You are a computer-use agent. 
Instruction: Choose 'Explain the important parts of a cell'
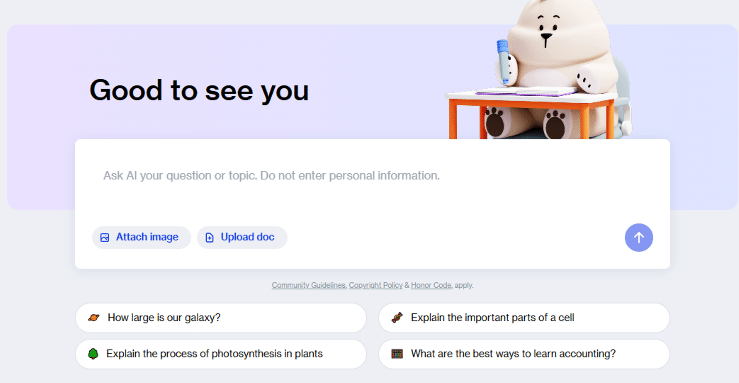pos(524,318)
